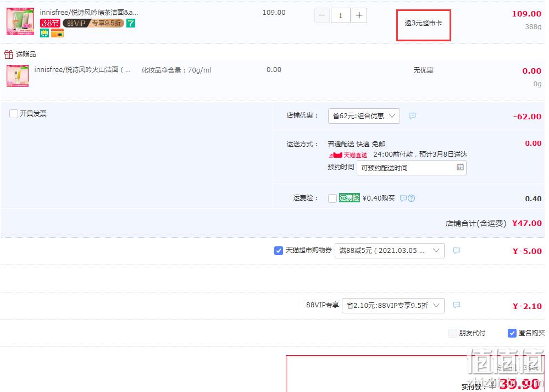The image size is (549, 392).
Task: Click the 88VIP 专享9.5折 badge
Action: [93, 23]
